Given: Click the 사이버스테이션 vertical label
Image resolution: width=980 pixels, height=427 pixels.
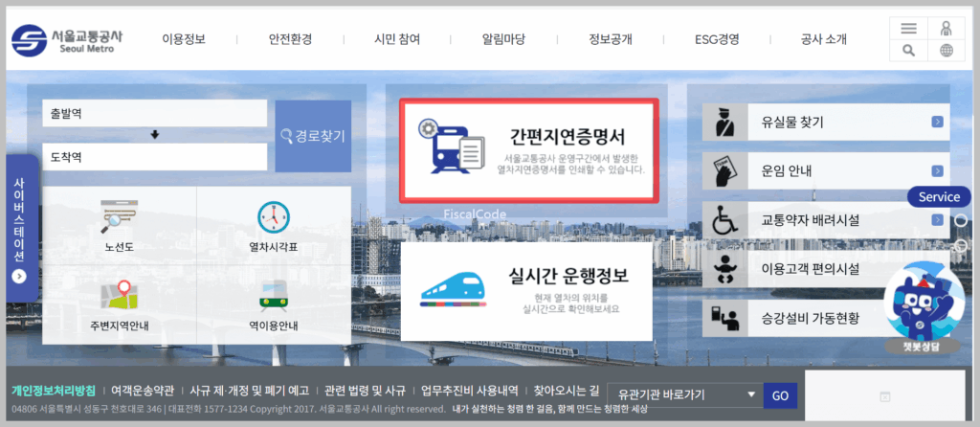Looking at the screenshot, I should pos(19,219).
